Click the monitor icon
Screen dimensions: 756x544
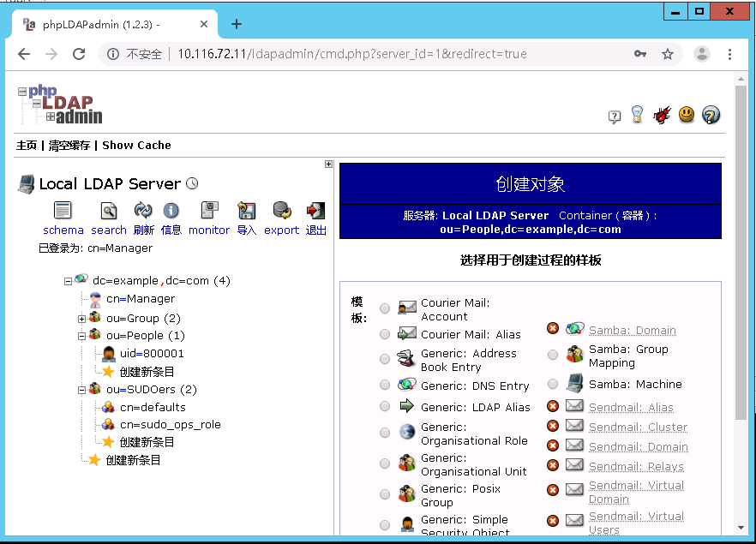208,211
